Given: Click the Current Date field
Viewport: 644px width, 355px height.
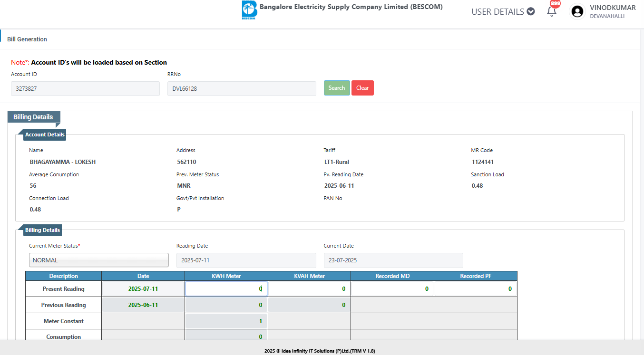Looking at the screenshot, I should coord(393,260).
